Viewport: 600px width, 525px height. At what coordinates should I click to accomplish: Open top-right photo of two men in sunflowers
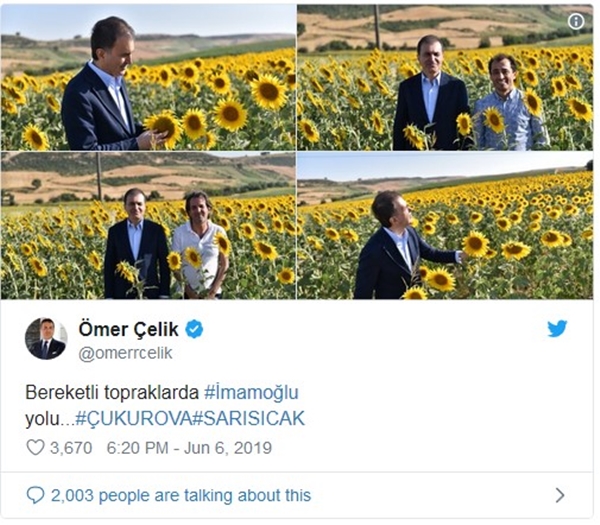[x=445, y=77]
